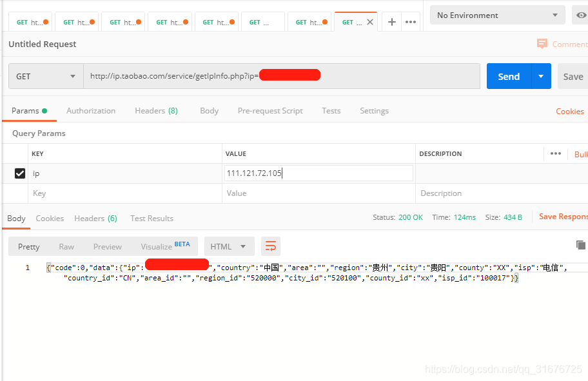Click line number 1 in response
The width and height of the screenshot is (588, 381).
[x=27, y=268]
